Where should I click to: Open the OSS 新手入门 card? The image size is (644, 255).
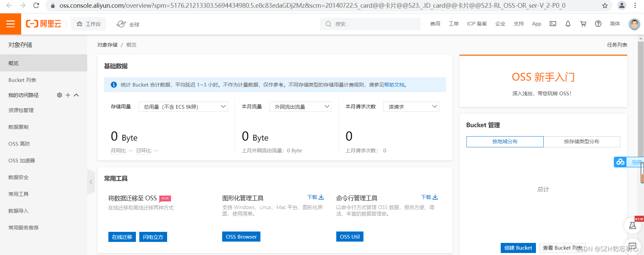[x=543, y=81]
